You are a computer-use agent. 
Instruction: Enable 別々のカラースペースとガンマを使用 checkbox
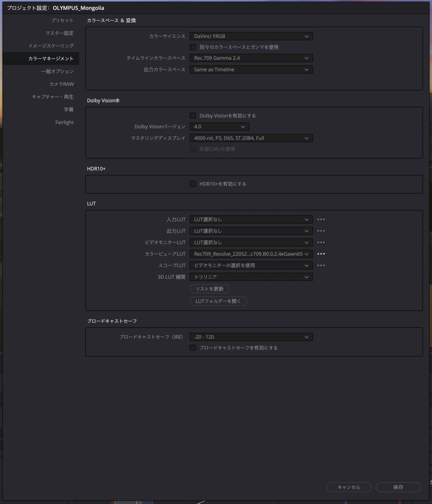(x=193, y=47)
